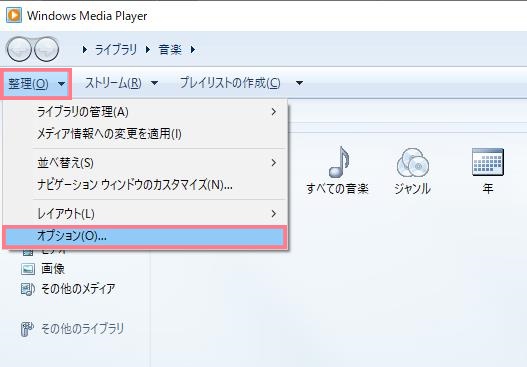This screenshot has width=527, height=367.
Task: Expand breadcrumb arrow after ライブラリ
Action: click(x=148, y=50)
